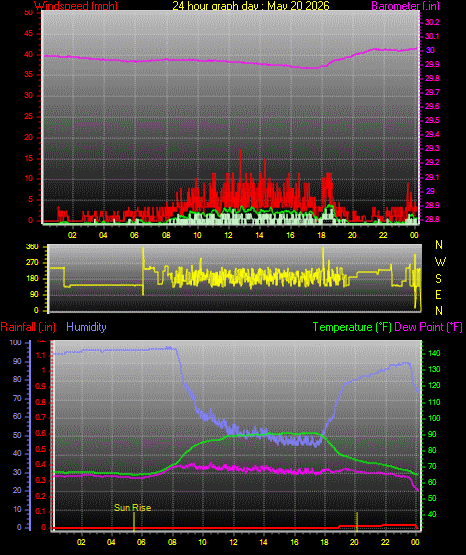Click the 360 wind direction scale value
This screenshot has height=555, width=466.
[32, 247]
